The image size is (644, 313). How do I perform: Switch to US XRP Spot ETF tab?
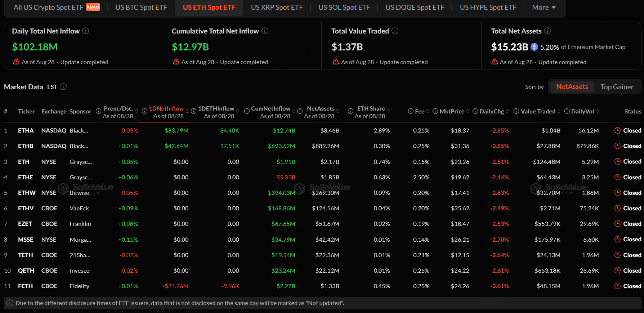(x=277, y=7)
